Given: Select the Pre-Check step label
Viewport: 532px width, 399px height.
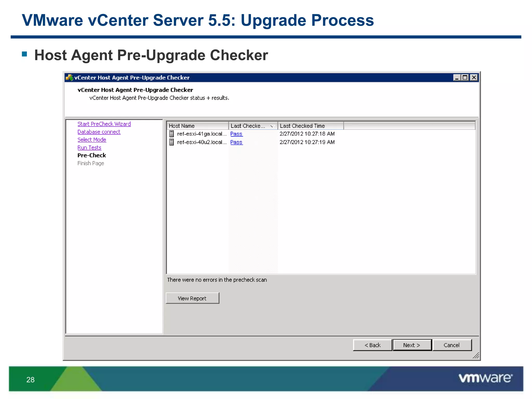Looking at the screenshot, I should [x=92, y=155].
